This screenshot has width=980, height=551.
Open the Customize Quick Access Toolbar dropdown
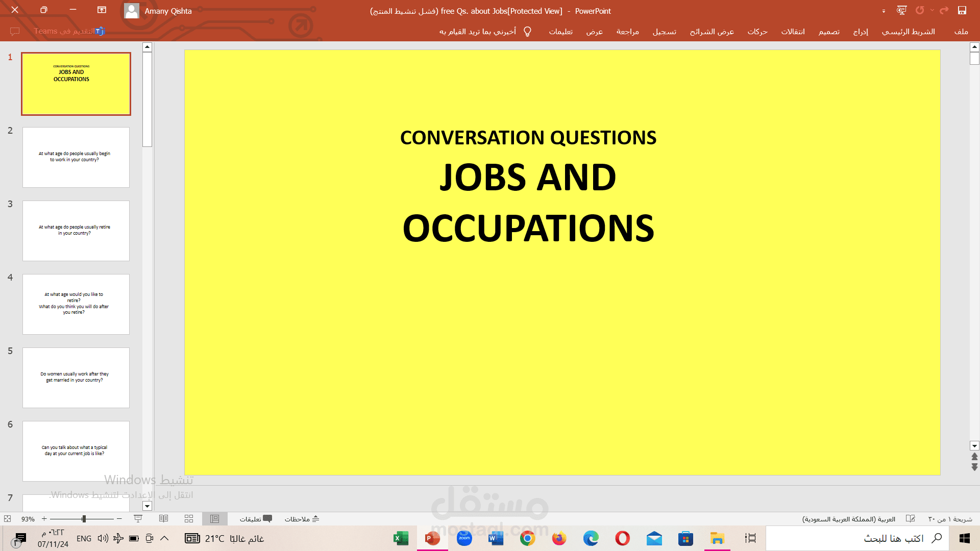[884, 11]
